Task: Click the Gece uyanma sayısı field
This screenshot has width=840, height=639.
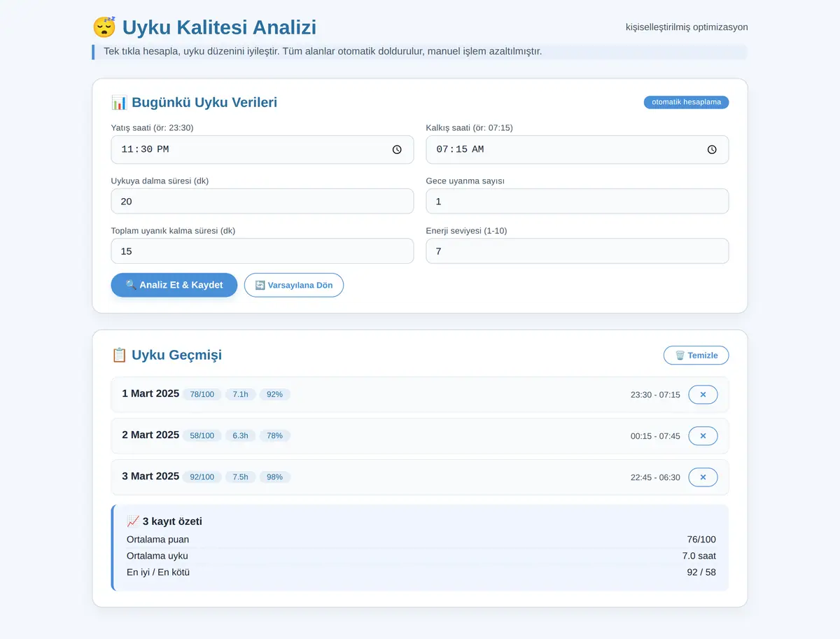Action: [x=577, y=202]
